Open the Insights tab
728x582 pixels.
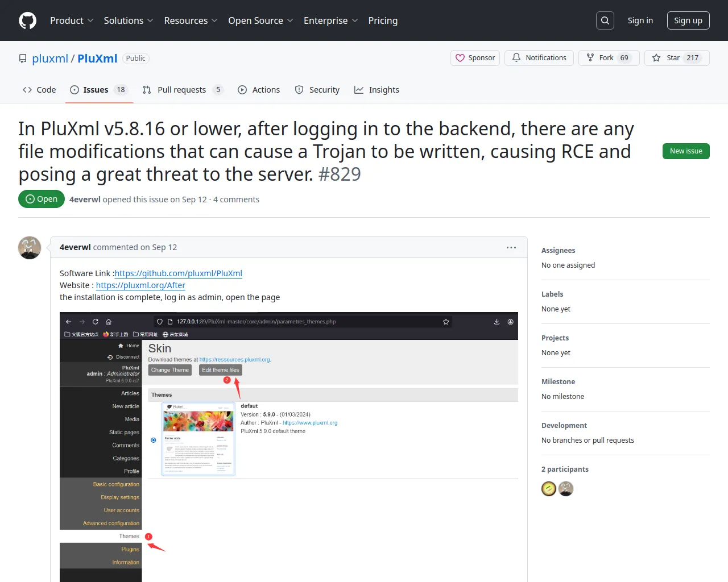(x=377, y=90)
